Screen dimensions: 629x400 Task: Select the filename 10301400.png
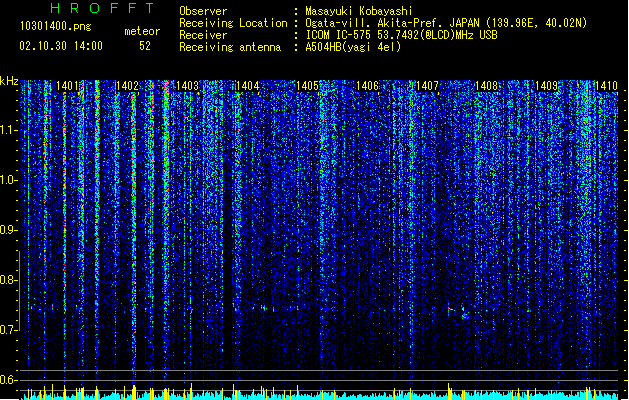56,26
